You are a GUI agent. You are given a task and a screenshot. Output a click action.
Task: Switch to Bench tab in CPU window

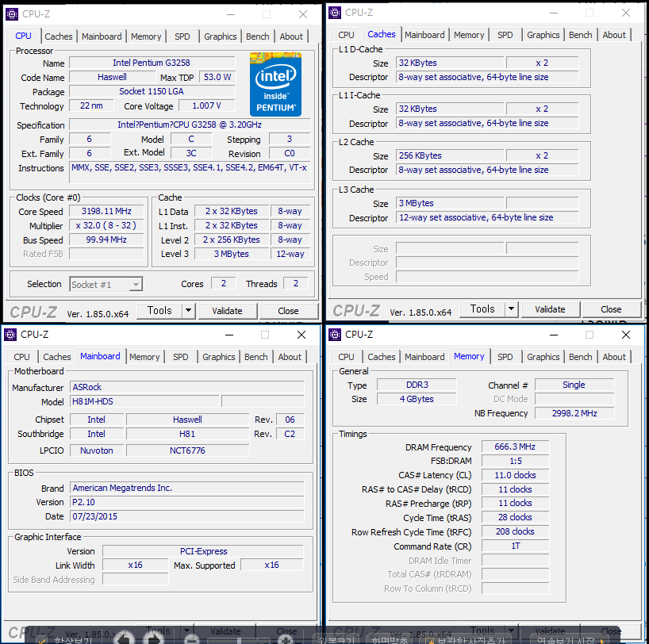click(257, 36)
